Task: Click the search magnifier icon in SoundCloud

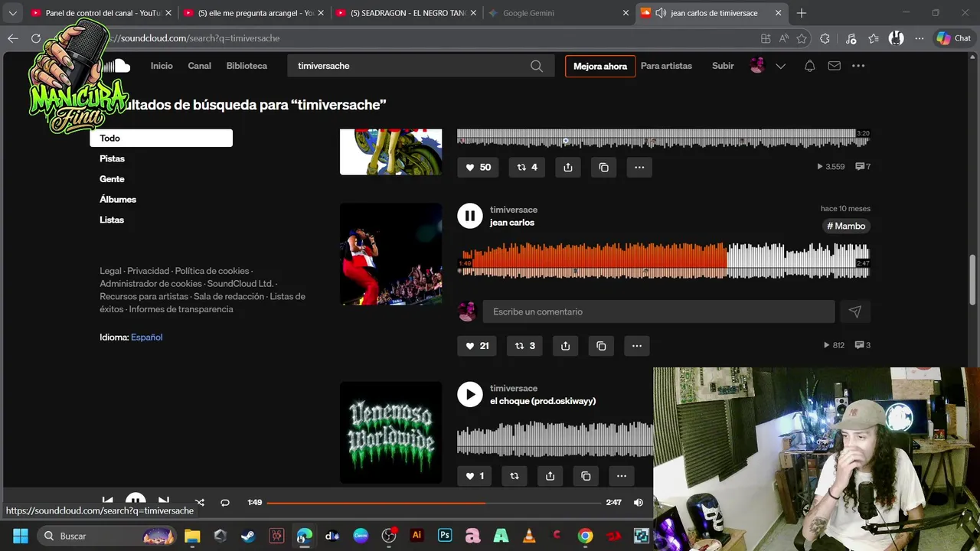Action: tap(537, 66)
